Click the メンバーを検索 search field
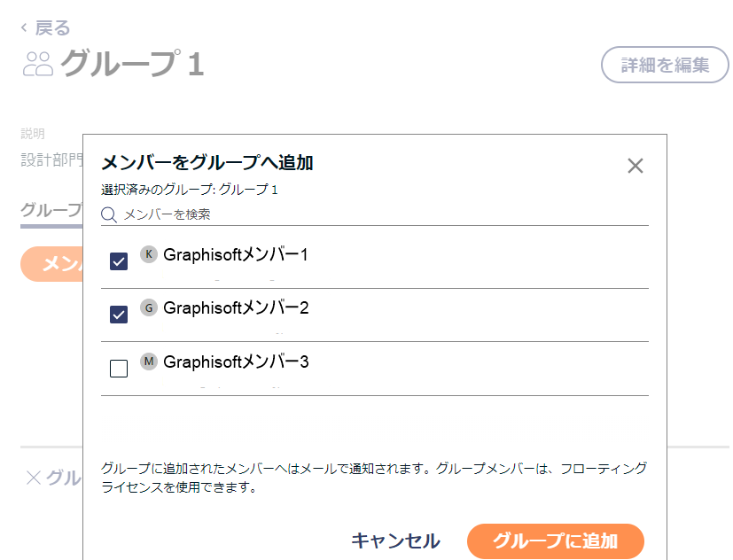 (374, 215)
